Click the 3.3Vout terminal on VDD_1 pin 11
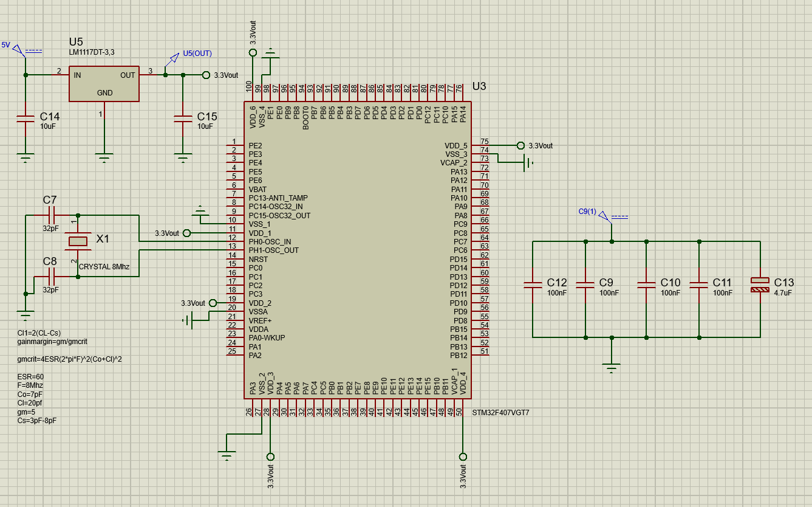 click(186, 233)
